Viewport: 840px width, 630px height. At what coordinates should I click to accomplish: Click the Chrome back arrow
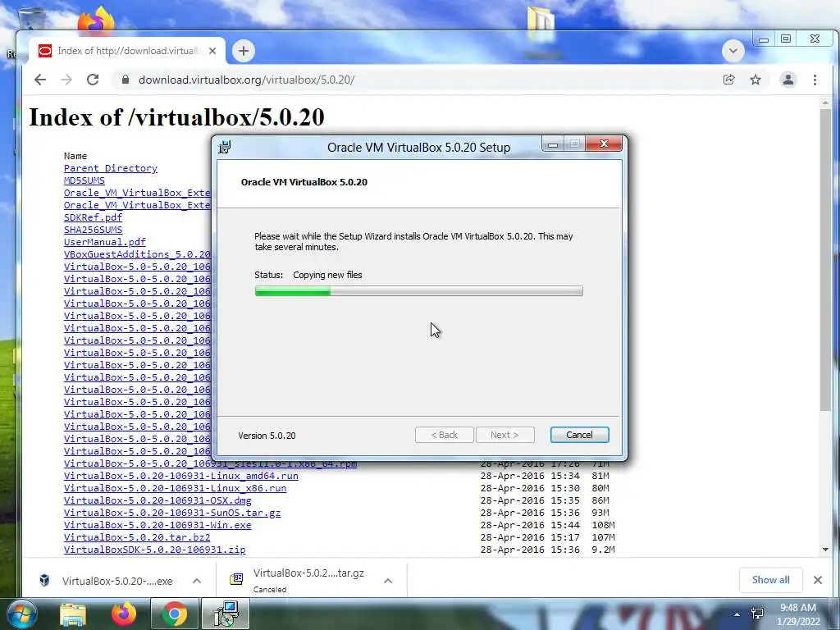coord(40,80)
